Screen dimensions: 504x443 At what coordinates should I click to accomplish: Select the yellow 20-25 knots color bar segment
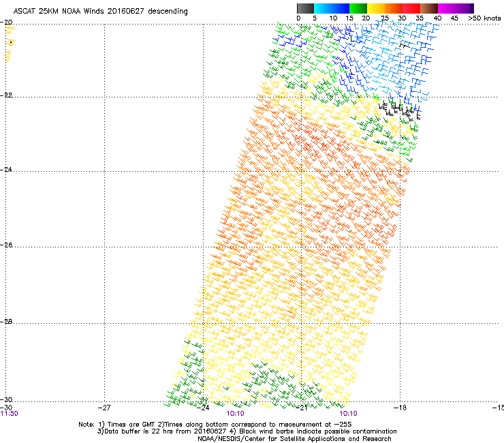pos(376,8)
